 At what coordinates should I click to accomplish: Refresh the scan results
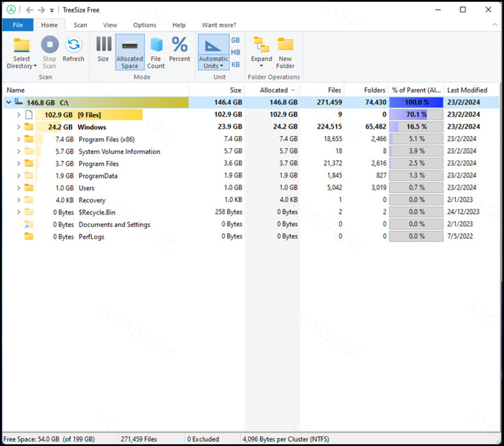[73, 49]
